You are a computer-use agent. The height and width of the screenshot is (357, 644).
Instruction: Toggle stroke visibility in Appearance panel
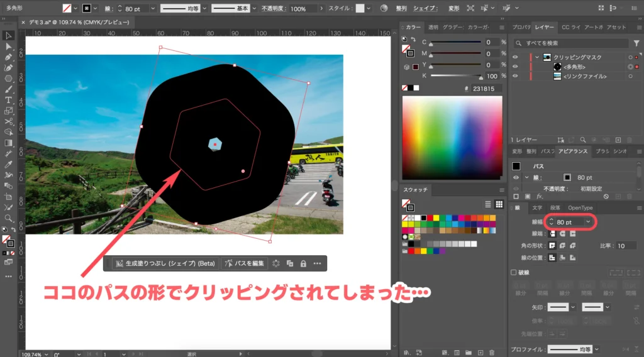point(516,177)
